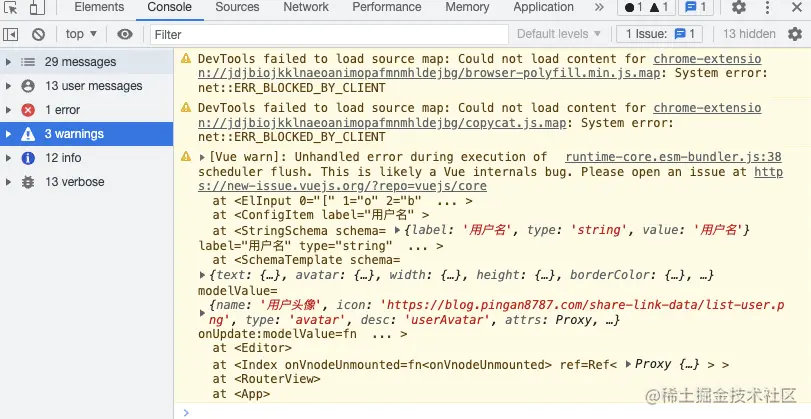Clear the console with the ban icon

click(38, 34)
